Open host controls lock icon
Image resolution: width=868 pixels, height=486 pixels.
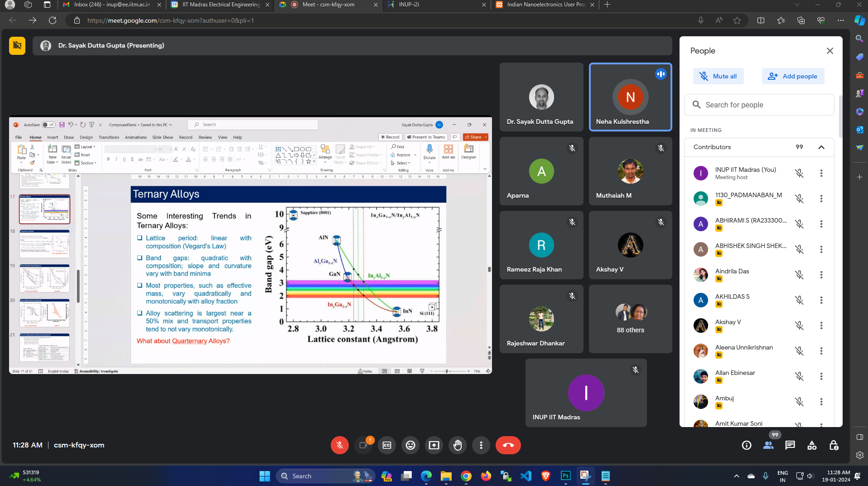click(834, 445)
